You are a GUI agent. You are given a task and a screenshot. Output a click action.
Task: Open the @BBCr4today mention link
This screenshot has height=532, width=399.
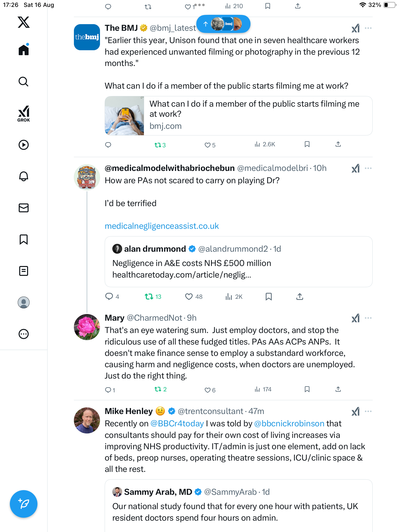177,424
